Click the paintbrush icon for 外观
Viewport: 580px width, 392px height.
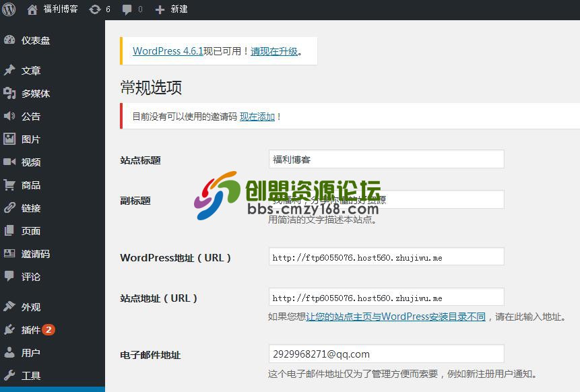[x=9, y=306]
